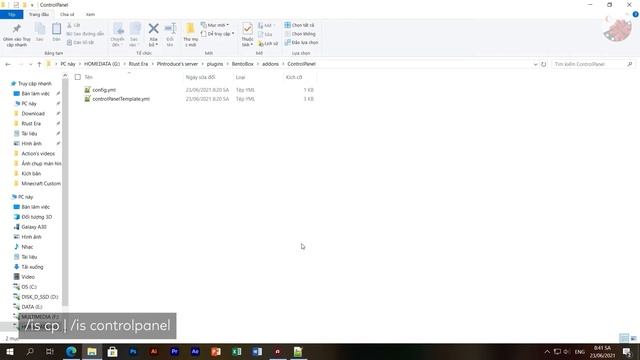Jump to BentoBox in the address path
Image resolution: width=640 pixels, height=360 pixels.
[242, 64]
